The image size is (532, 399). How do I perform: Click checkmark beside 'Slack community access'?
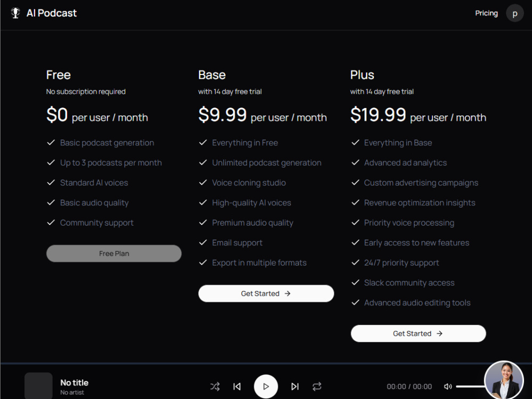tap(355, 282)
